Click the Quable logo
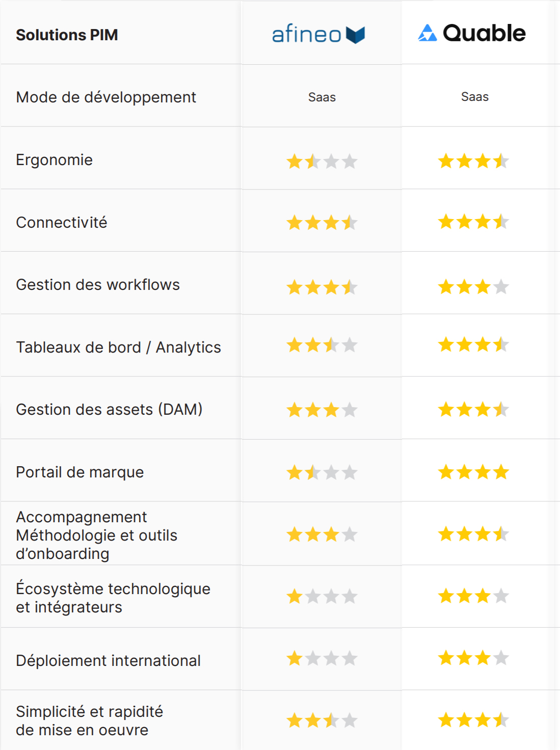This screenshot has width=560, height=750. [x=472, y=34]
